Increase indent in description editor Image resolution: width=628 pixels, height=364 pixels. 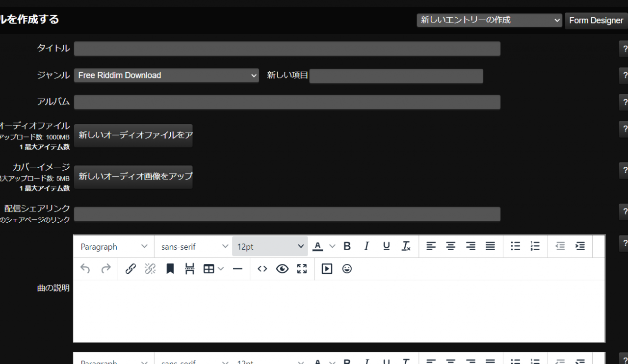[x=580, y=246]
